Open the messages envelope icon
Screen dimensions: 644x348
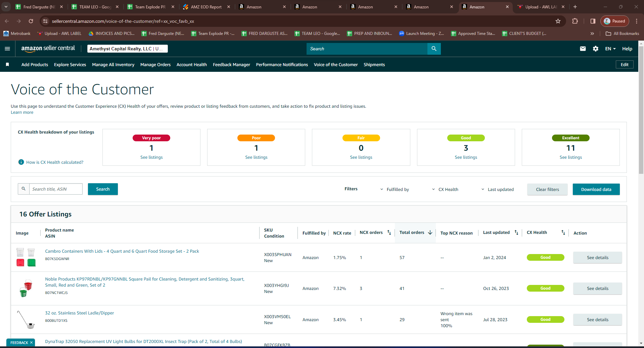tap(583, 49)
